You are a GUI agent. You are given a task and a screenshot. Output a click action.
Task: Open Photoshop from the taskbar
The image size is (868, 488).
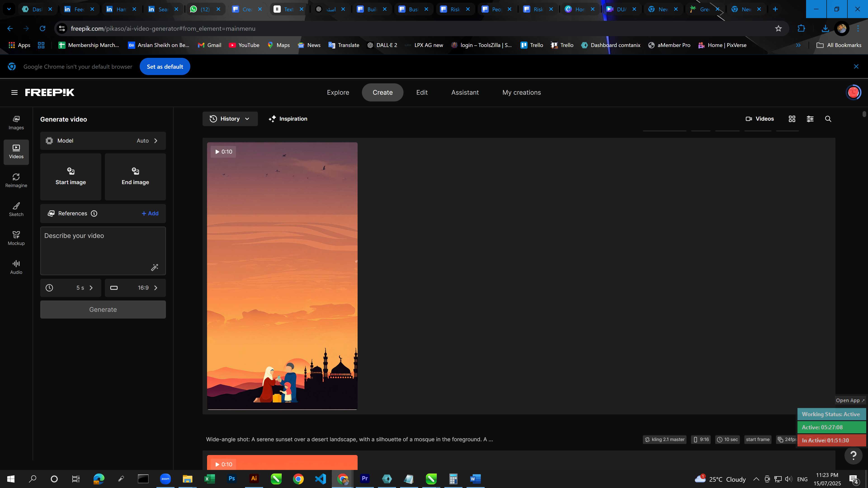coord(231,479)
